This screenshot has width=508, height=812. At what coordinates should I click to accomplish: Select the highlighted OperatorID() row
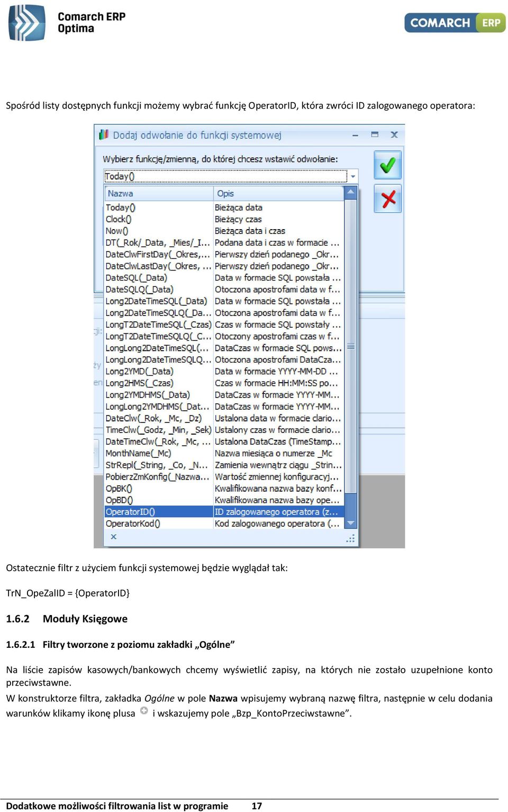click(x=224, y=511)
